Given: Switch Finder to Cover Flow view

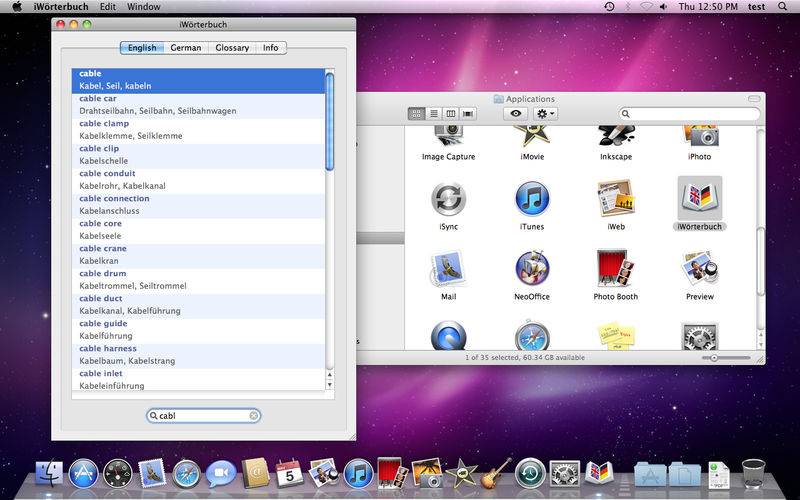Looking at the screenshot, I should coord(468,113).
